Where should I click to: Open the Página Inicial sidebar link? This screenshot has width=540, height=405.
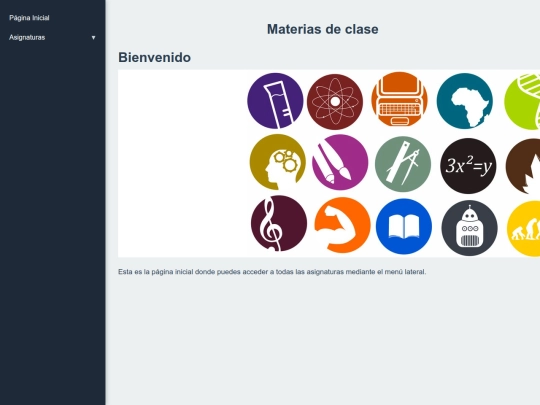pyautogui.click(x=29, y=18)
